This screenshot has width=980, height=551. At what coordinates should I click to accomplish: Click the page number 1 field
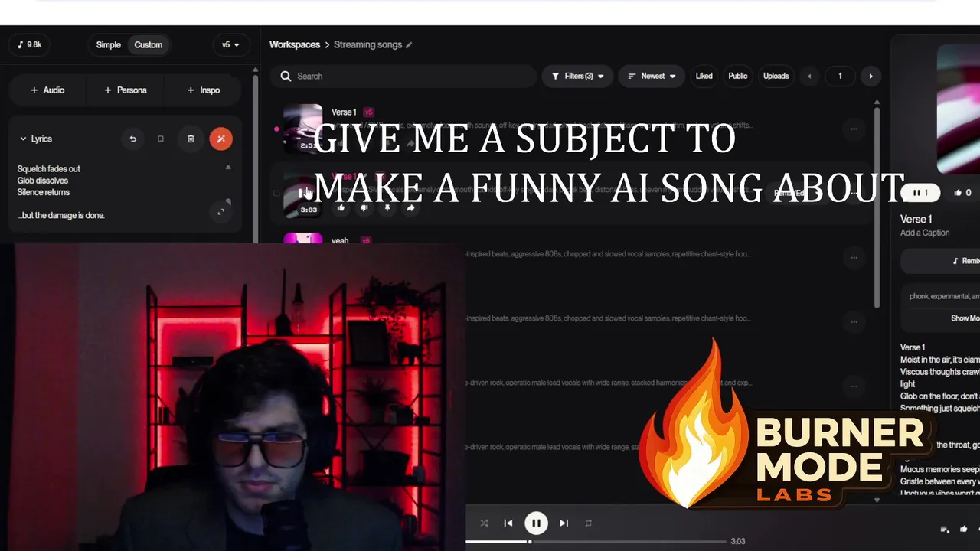click(840, 76)
